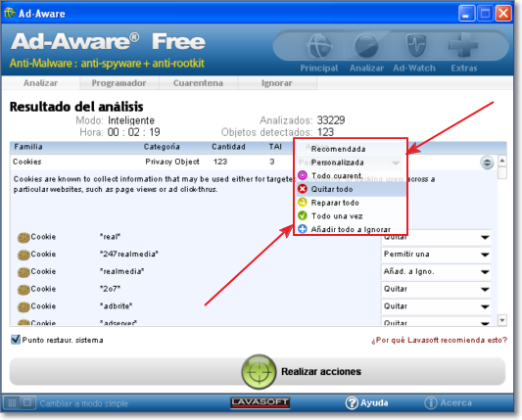Open the Añad. a Igno. dropdown
The image size is (522, 420).
[x=436, y=272]
